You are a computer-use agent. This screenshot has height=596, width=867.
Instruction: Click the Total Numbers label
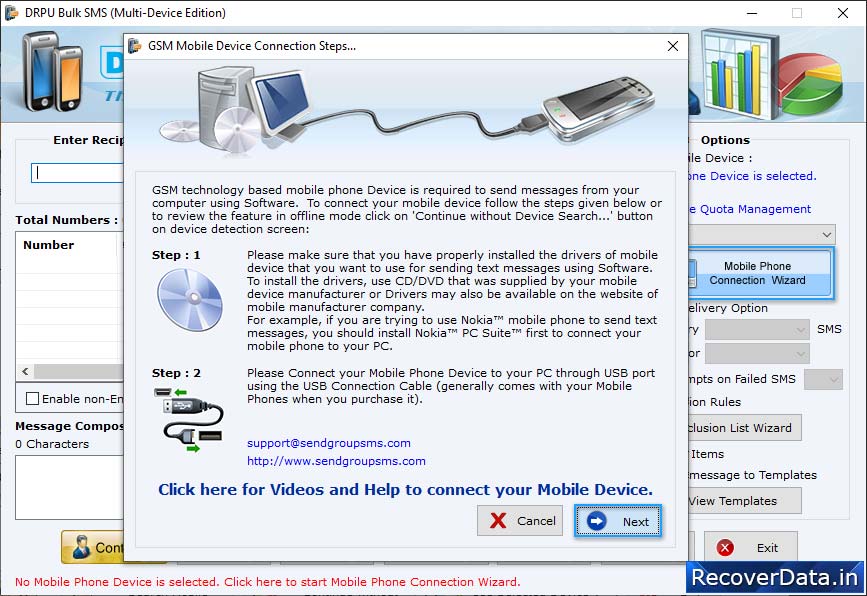coord(67,219)
